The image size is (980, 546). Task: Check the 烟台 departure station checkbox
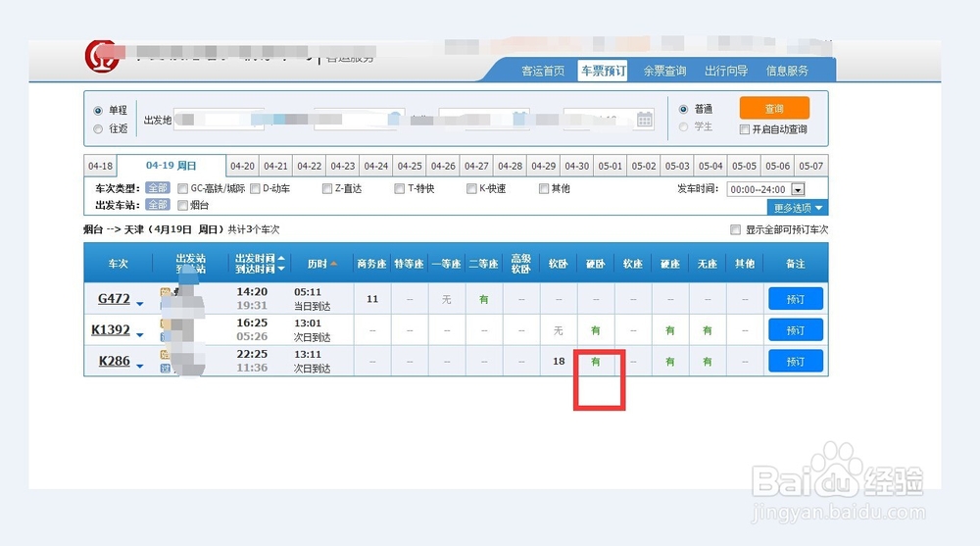click(x=183, y=205)
